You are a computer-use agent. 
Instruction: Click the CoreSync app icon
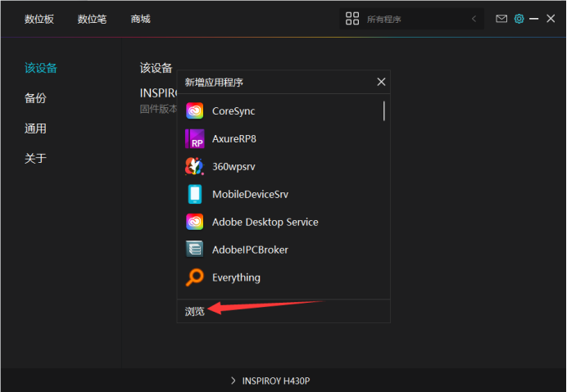[194, 111]
